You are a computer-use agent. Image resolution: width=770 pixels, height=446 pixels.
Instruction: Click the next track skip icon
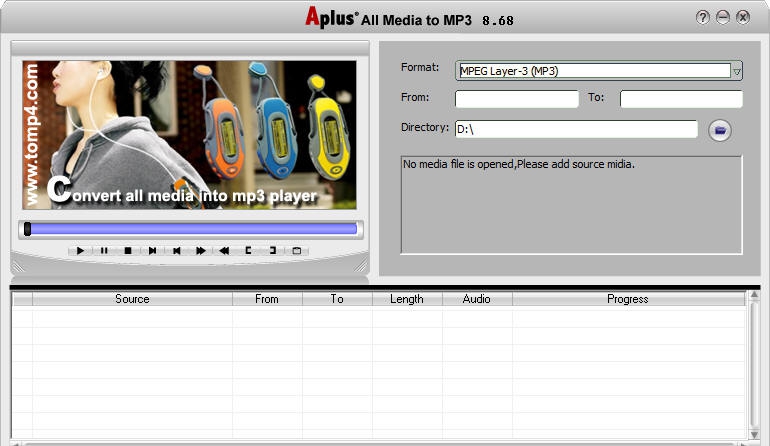pos(152,251)
